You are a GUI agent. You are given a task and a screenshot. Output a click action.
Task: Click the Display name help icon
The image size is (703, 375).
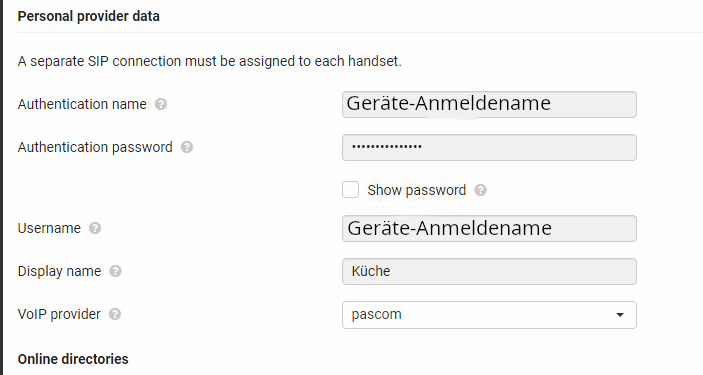[x=116, y=271]
